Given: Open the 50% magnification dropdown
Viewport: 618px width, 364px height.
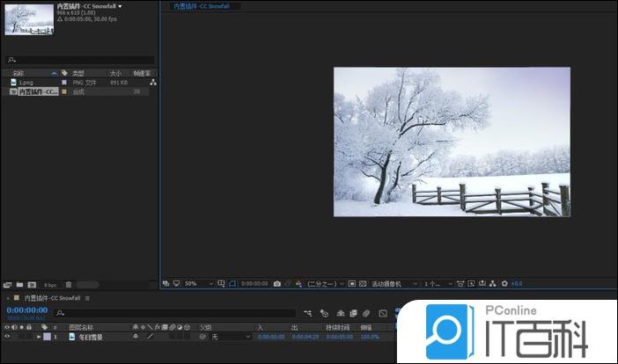Looking at the screenshot, I should tap(199, 284).
